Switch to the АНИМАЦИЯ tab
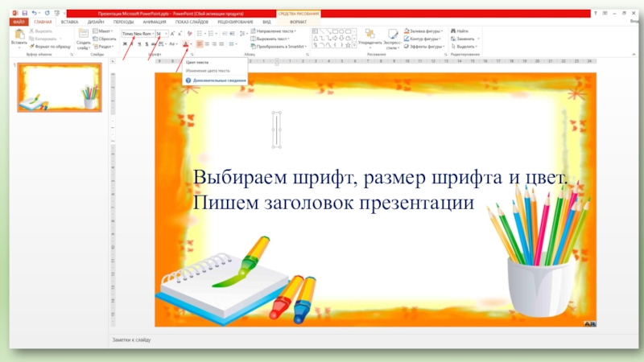The image size is (644, 362). (x=155, y=22)
